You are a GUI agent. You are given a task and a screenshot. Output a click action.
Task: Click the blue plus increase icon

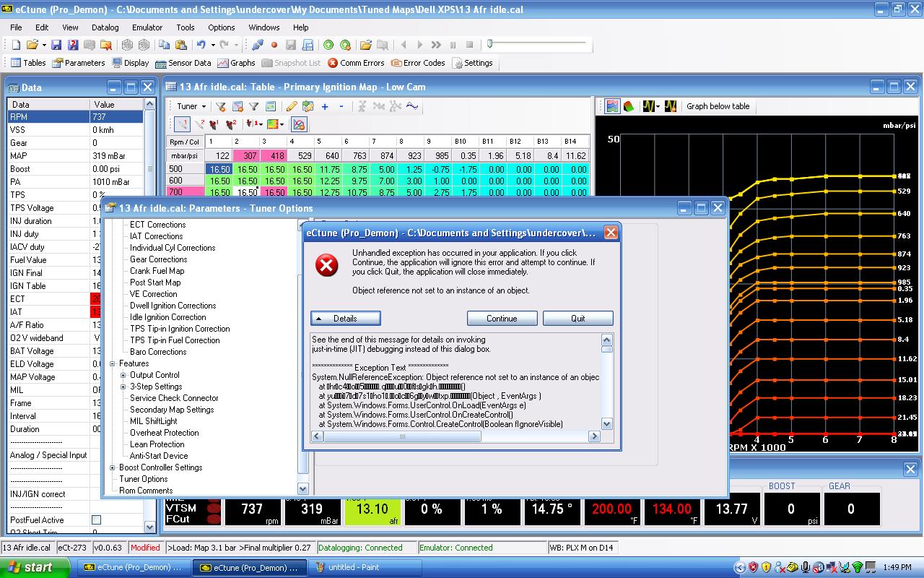[325, 106]
